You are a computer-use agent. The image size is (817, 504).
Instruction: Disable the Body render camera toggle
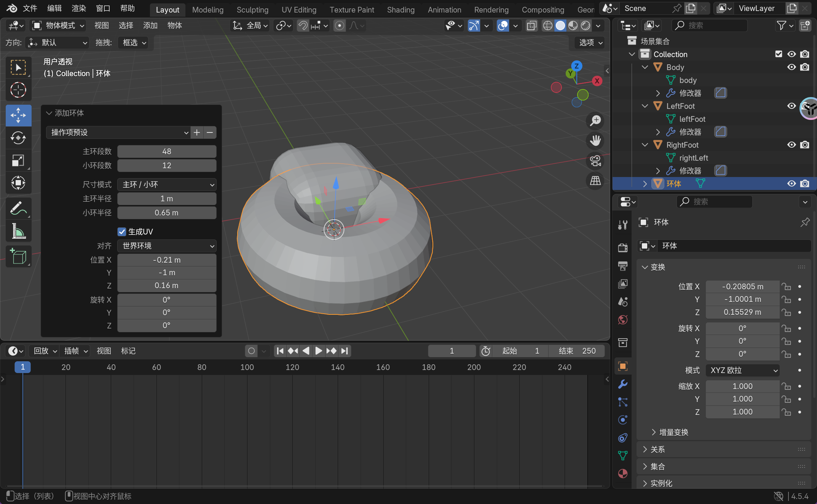804,67
